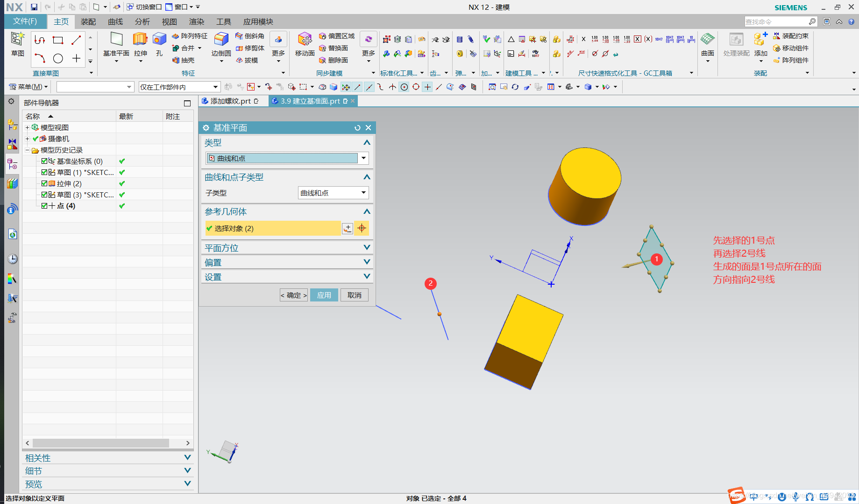Switch to the 曲线 ribbon tab
Image resolution: width=859 pixels, height=504 pixels.
[115, 21]
